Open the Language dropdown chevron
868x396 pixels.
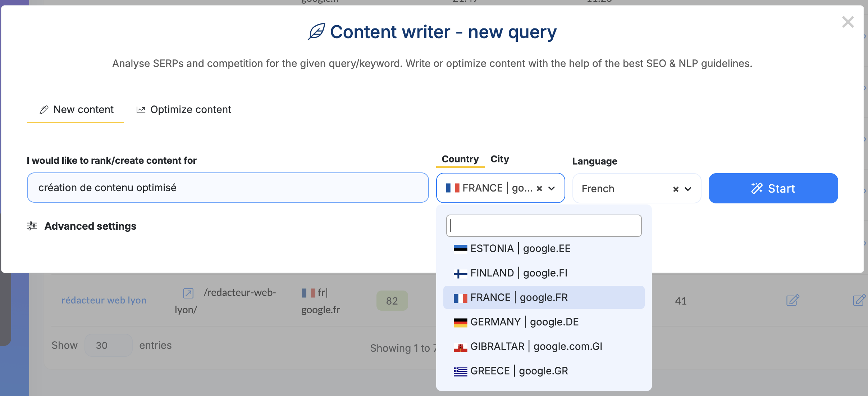[688, 189]
